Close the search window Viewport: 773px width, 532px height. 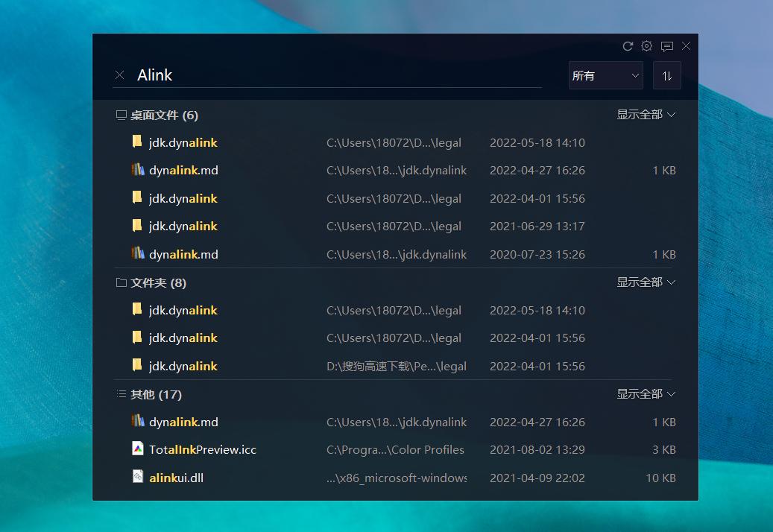686,45
